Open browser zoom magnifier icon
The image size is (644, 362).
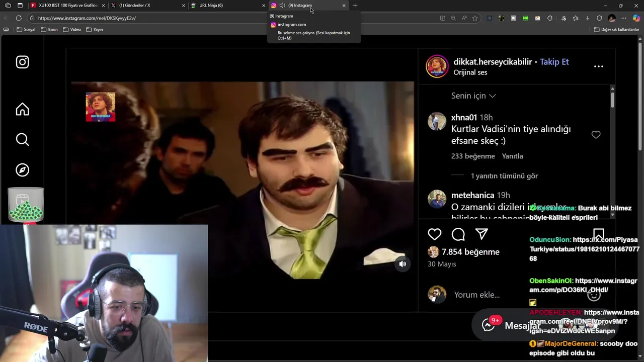(453, 18)
